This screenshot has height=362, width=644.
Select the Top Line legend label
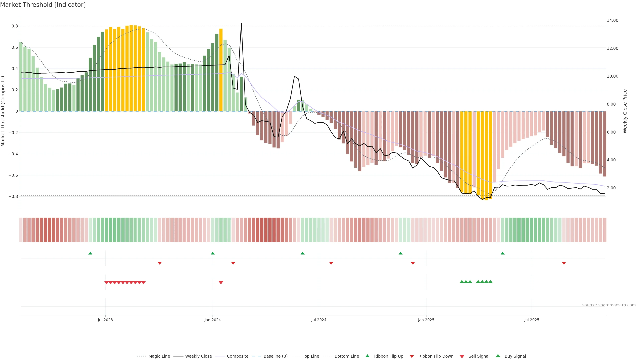pyautogui.click(x=311, y=356)
